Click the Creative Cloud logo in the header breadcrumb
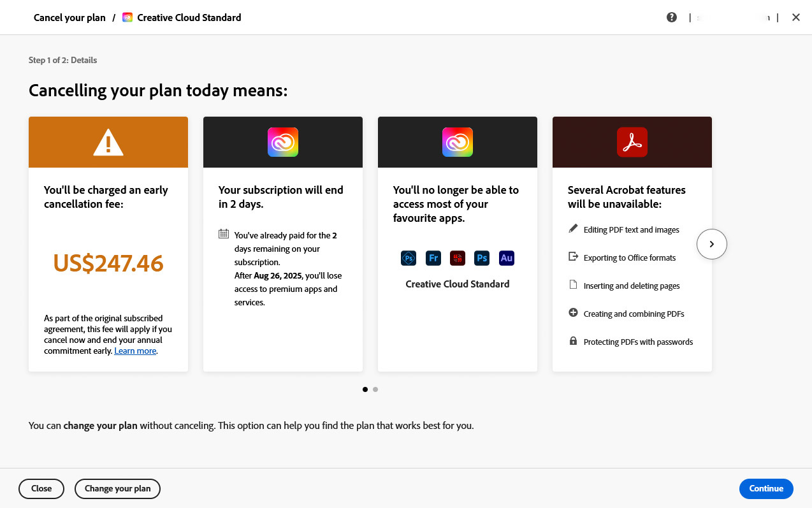Screen dimensions: 812x508 [x=127, y=18]
